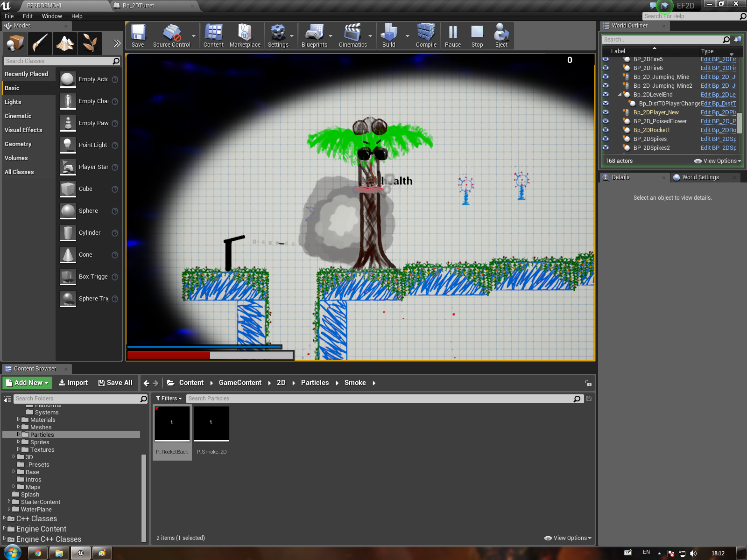Open the Add New dropdown
The image size is (747, 560).
pyautogui.click(x=27, y=383)
